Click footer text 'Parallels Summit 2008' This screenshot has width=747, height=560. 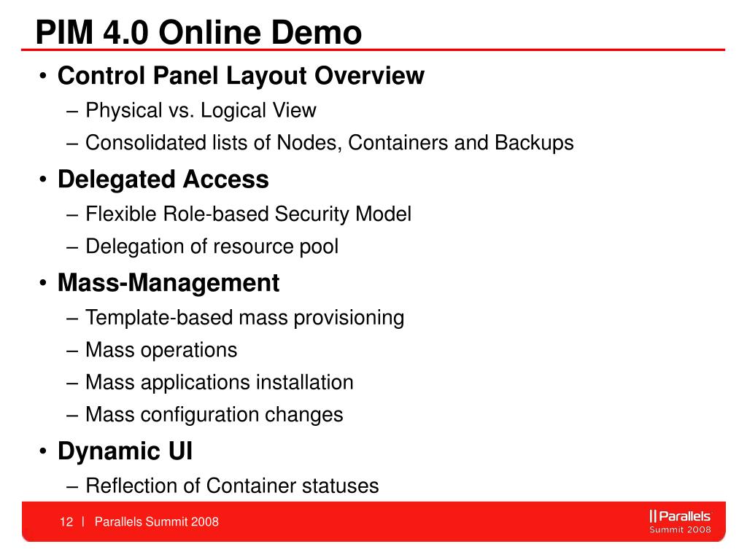click(x=156, y=522)
